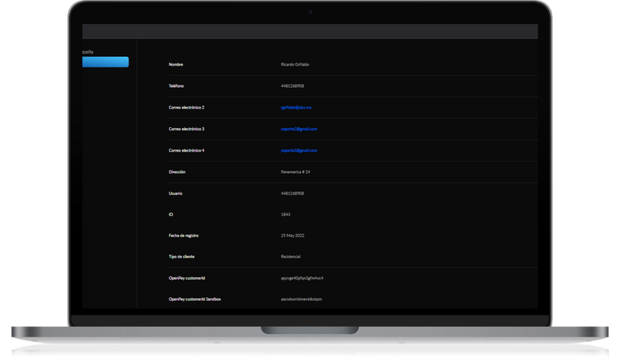Select the client type value "Residencial"

(291, 256)
